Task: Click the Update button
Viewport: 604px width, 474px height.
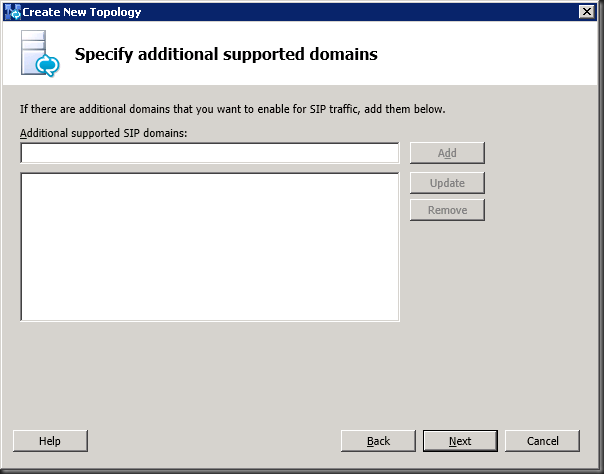Action: 447,183
